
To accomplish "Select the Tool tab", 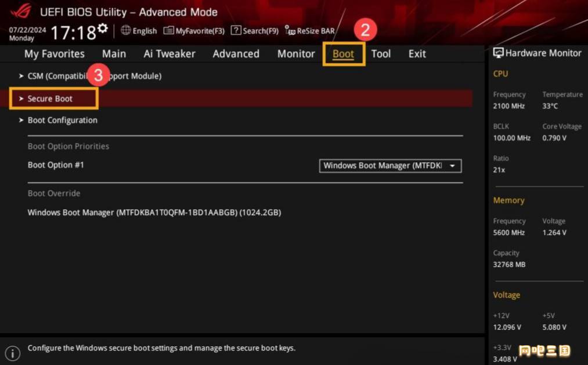I will (381, 54).
